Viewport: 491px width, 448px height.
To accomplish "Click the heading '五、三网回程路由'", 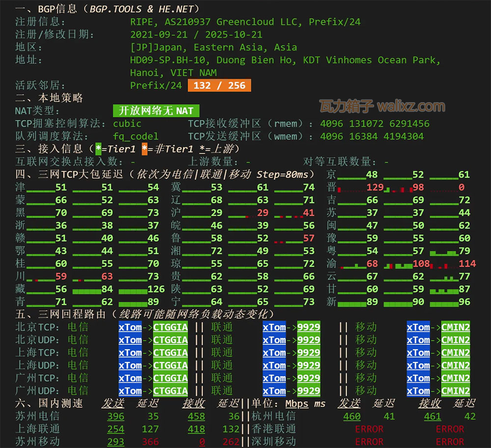I will (x=60, y=314).
